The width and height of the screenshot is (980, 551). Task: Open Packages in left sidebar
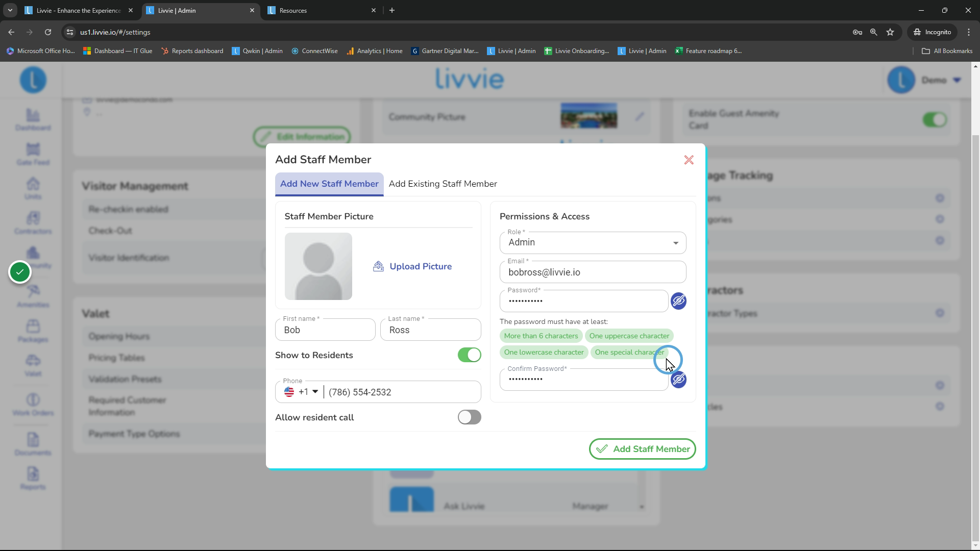(x=33, y=331)
